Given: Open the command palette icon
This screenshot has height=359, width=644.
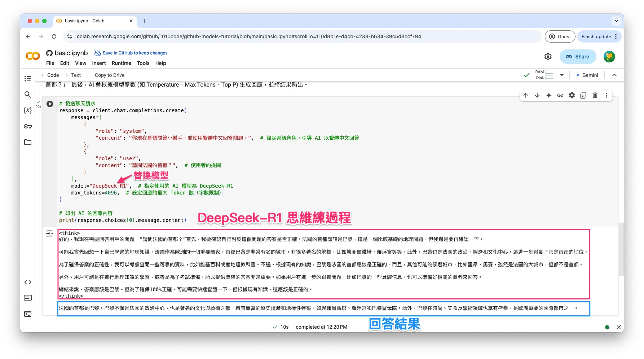Looking at the screenshot, I should 28,298.
